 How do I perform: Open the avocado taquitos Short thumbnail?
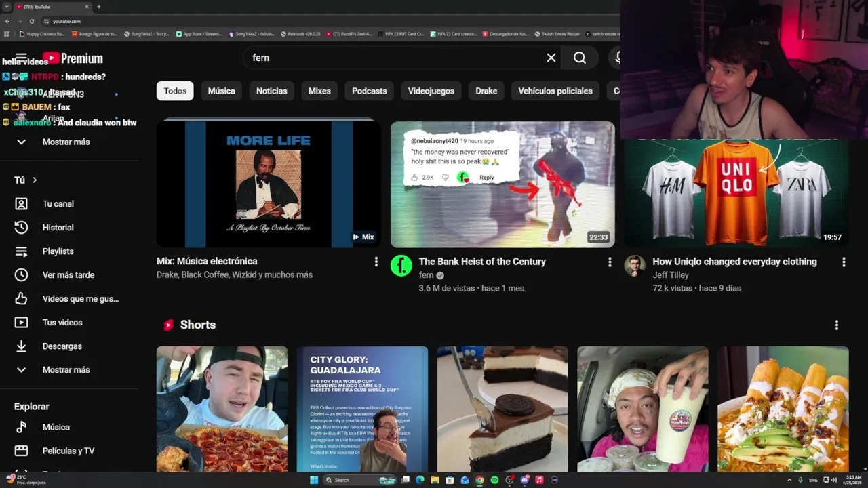(x=783, y=409)
